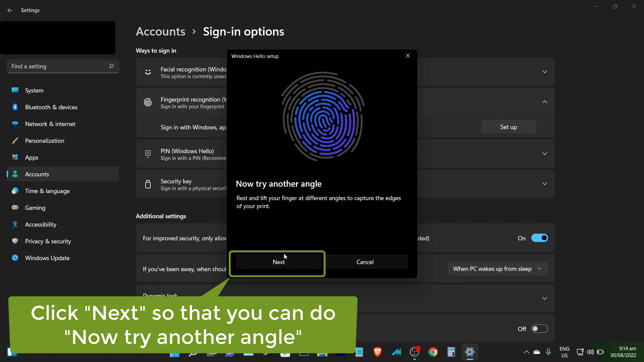Open When PC wakes up from sleep dropdown

click(498, 269)
